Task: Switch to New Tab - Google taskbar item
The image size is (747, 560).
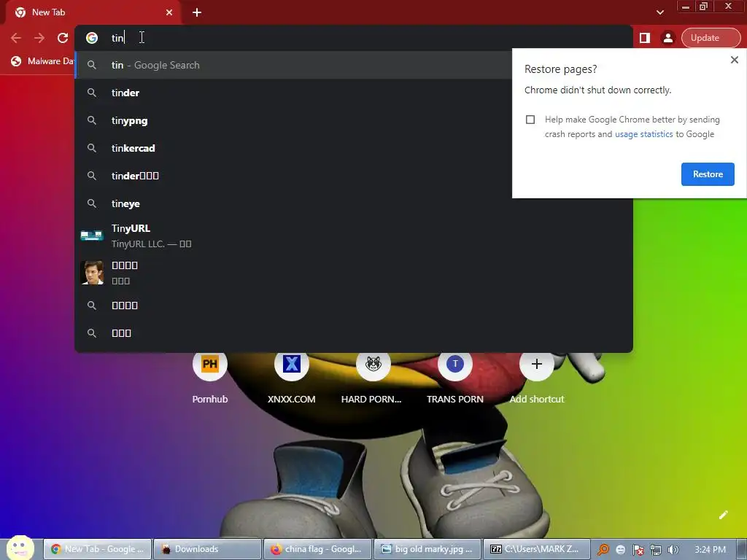Action: [98, 549]
